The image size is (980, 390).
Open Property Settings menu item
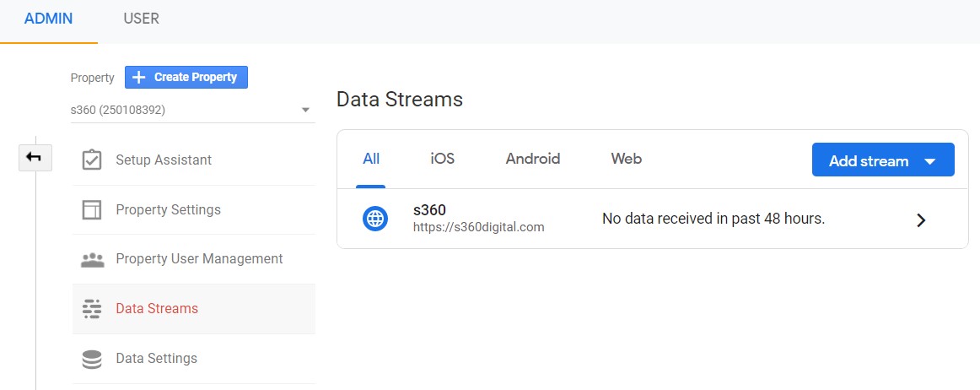193,209
